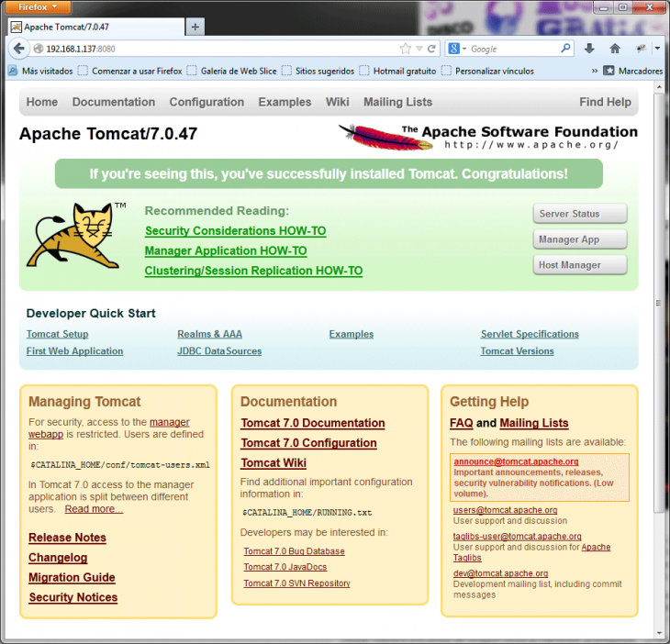Open the Release Notes link
670x644 pixels.
click(x=68, y=538)
